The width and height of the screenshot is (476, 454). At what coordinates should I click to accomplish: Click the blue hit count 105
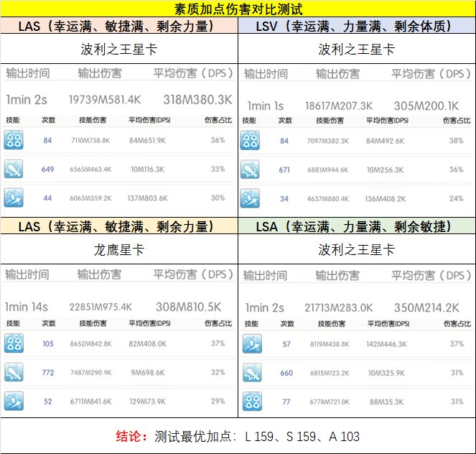(x=48, y=344)
